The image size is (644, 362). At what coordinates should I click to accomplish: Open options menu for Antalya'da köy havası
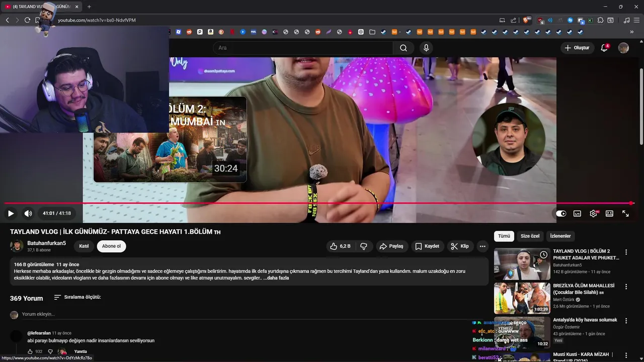pos(626,320)
